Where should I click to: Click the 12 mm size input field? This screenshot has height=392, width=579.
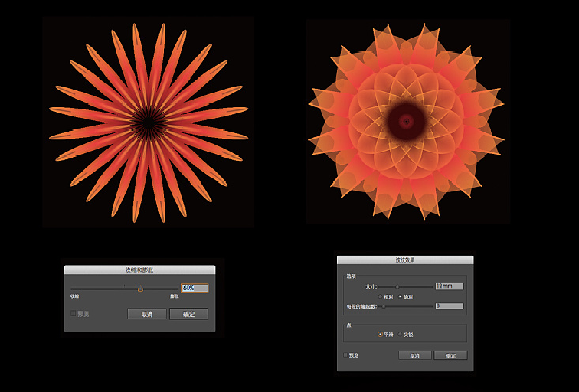pyautogui.click(x=449, y=286)
